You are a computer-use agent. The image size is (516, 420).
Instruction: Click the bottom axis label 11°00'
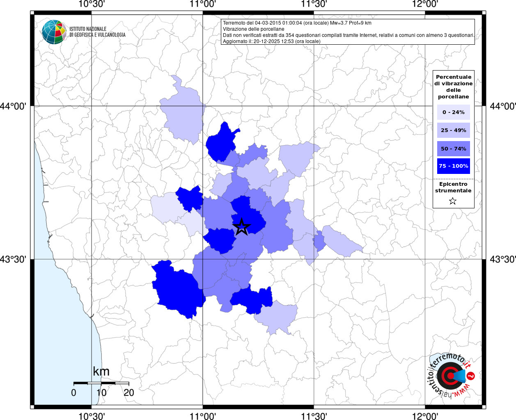coord(203,416)
